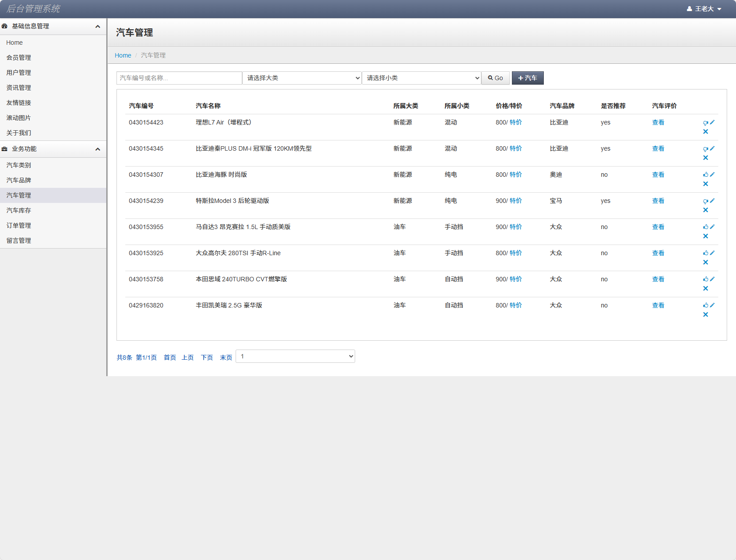
Task: Click the delete X for 马自达3 昂克赛拉
Action: (x=705, y=236)
